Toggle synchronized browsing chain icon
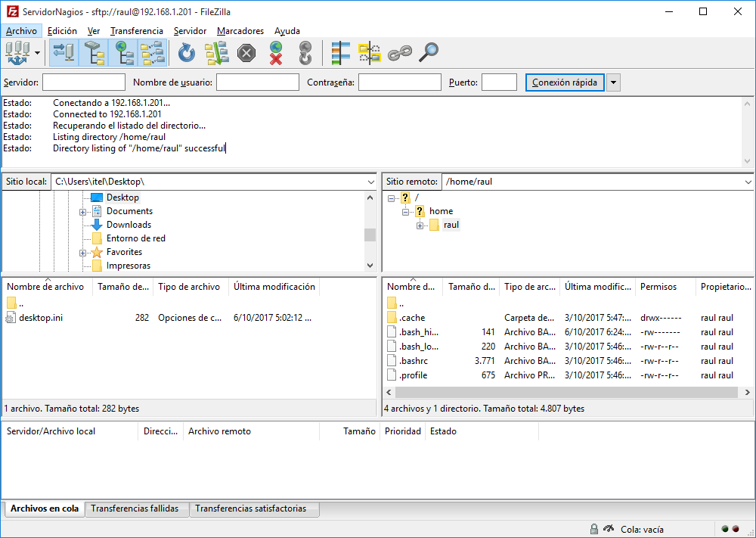This screenshot has width=756, height=538. (x=400, y=53)
